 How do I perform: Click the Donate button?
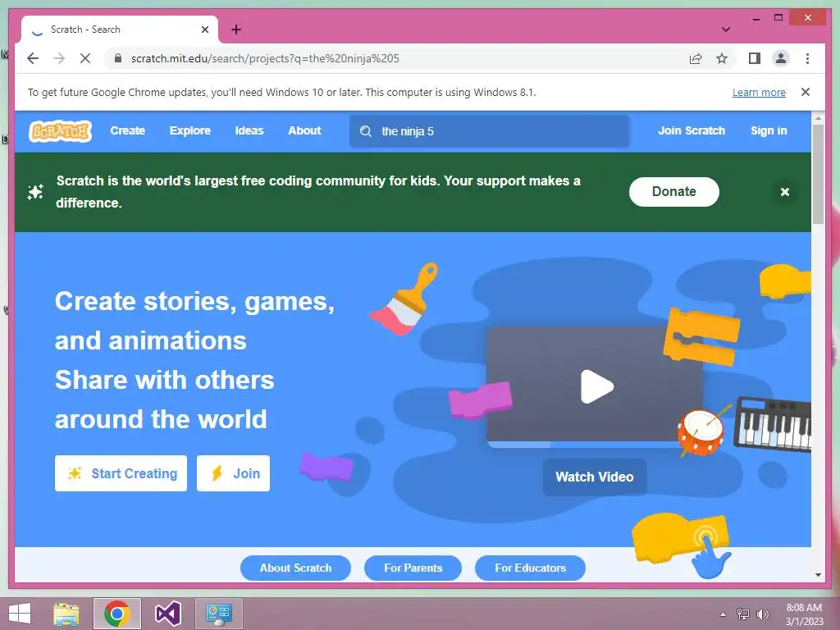pos(674,192)
